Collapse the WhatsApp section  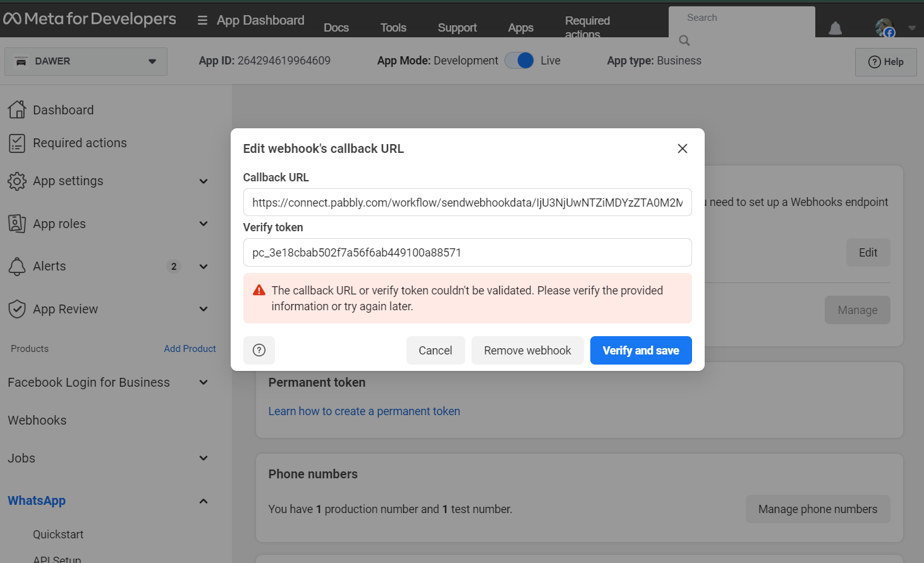pos(204,501)
